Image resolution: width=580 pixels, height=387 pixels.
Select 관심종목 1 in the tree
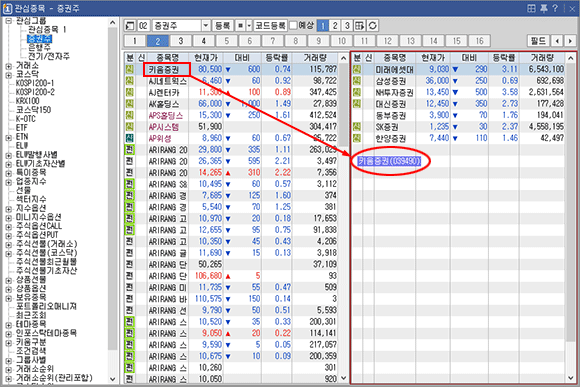point(47,30)
